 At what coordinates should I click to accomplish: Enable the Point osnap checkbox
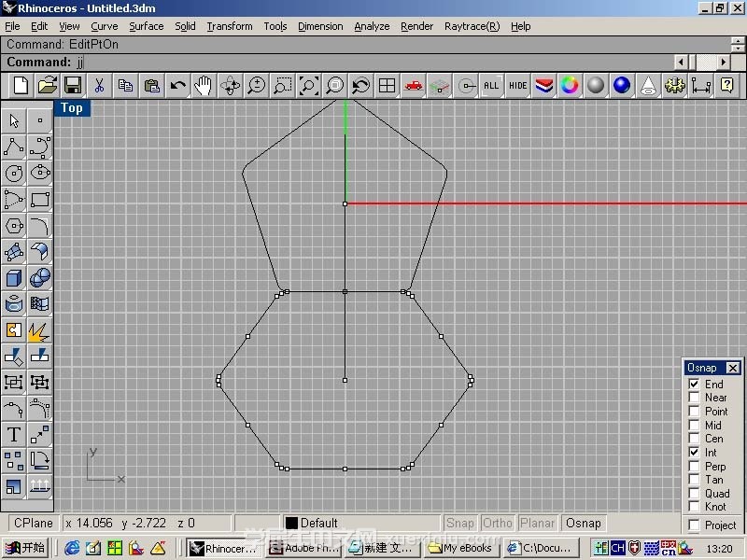tap(694, 411)
